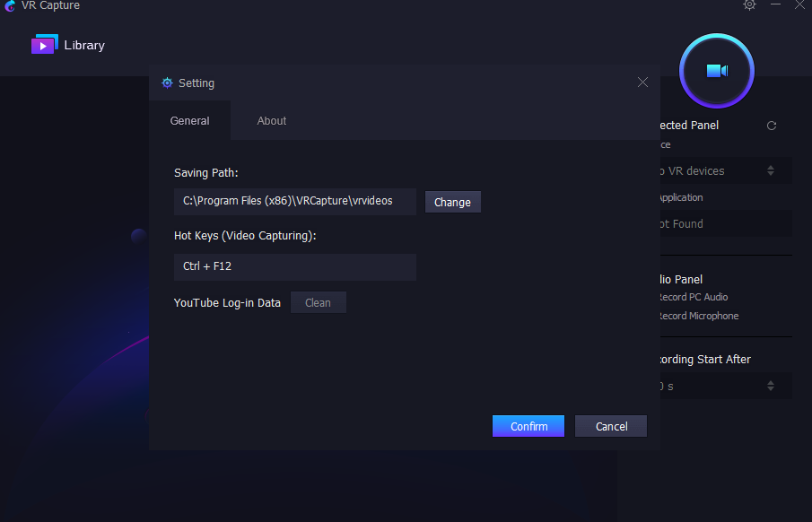Start recording with the round camera button
The height and width of the screenshot is (522, 812).
(x=716, y=71)
